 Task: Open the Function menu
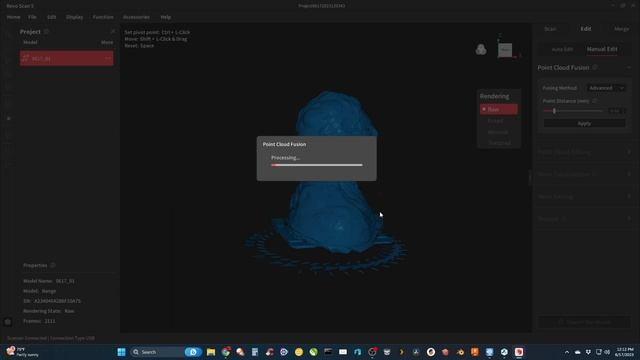point(103,17)
